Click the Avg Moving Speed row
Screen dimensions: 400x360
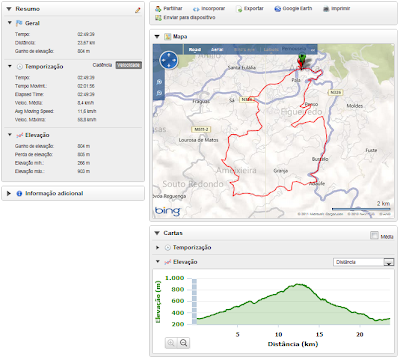pyautogui.click(x=55, y=111)
